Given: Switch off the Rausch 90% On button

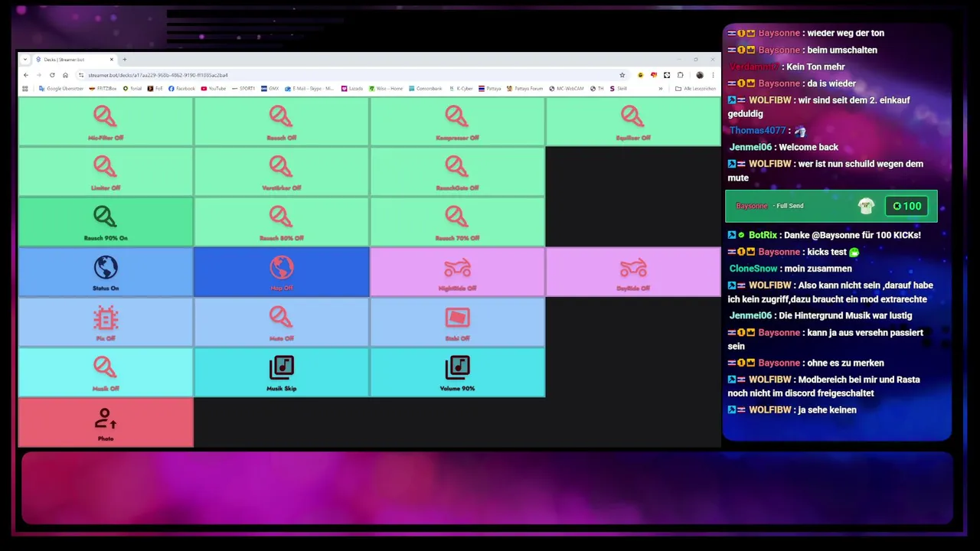Looking at the screenshot, I should [x=106, y=222].
